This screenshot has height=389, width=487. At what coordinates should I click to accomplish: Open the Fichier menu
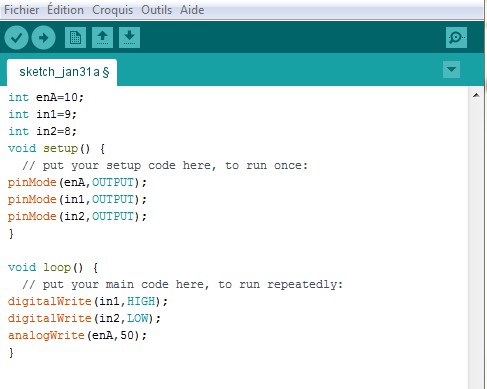coord(22,10)
